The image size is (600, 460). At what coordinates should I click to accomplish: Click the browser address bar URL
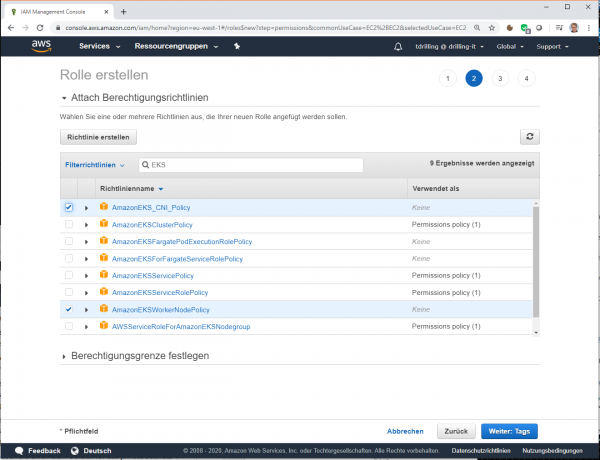pos(266,28)
